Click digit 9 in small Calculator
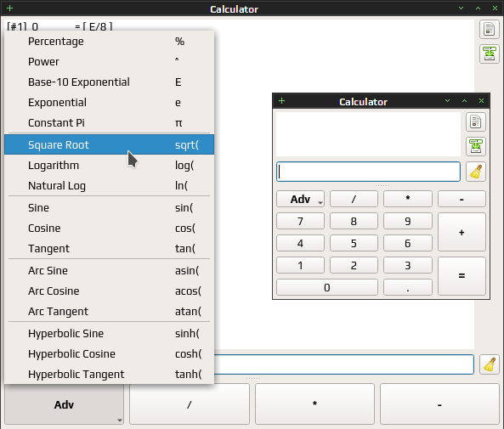The image size is (504, 429). coord(408,221)
